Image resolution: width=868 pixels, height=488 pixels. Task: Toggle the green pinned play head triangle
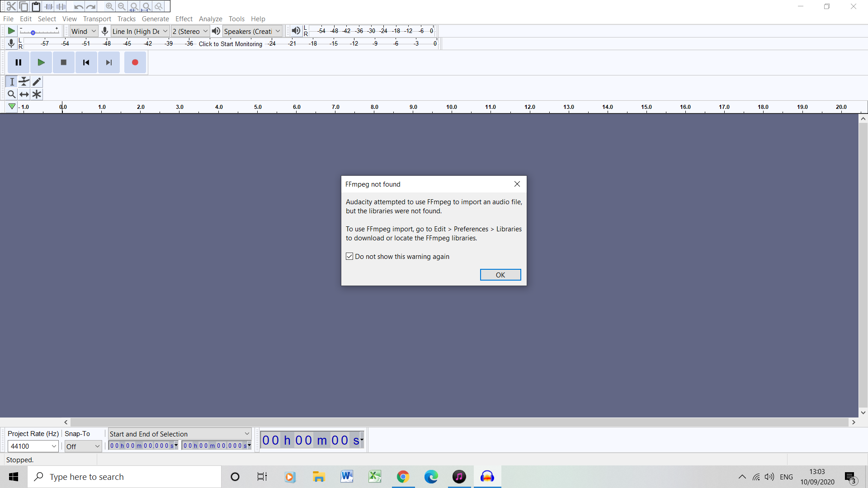coord(12,107)
